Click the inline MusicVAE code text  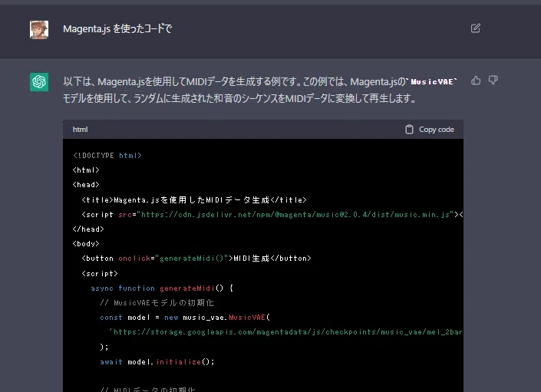tap(432, 82)
